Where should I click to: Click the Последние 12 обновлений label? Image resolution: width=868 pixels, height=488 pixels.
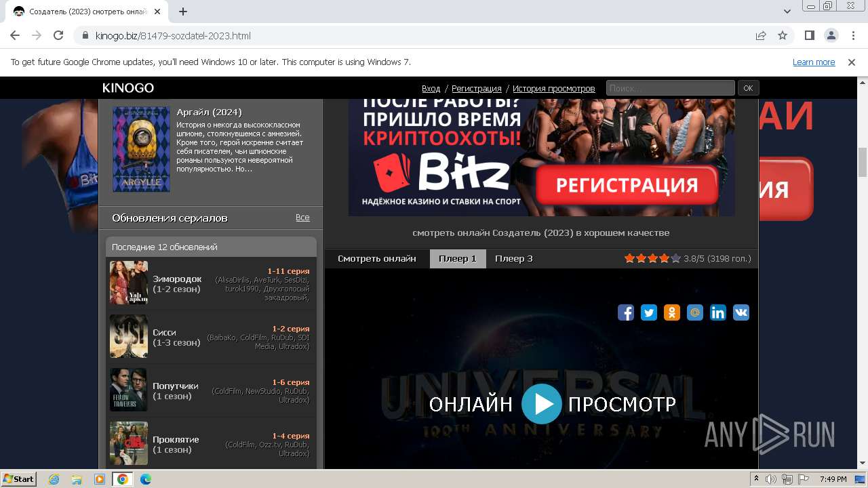click(x=165, y=247)
